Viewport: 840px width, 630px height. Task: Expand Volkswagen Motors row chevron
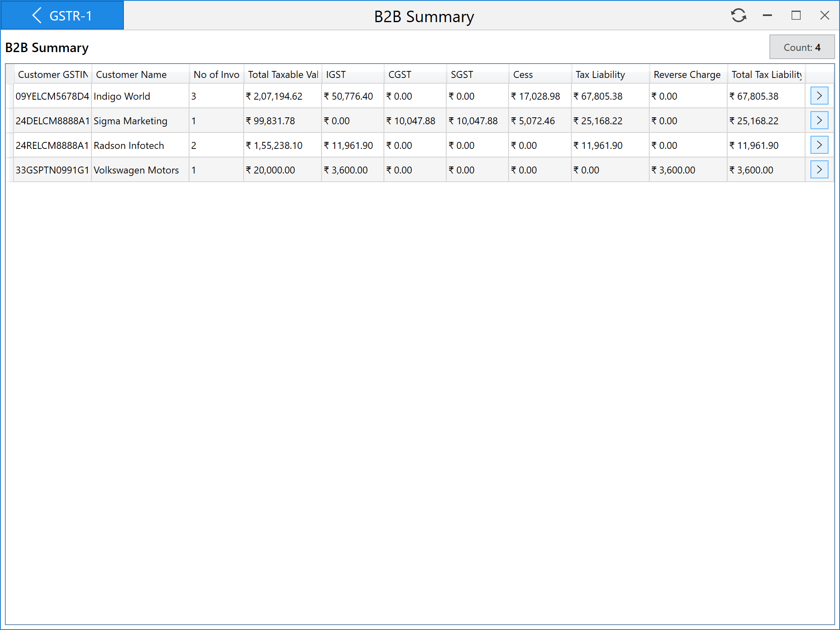point(819,170)
